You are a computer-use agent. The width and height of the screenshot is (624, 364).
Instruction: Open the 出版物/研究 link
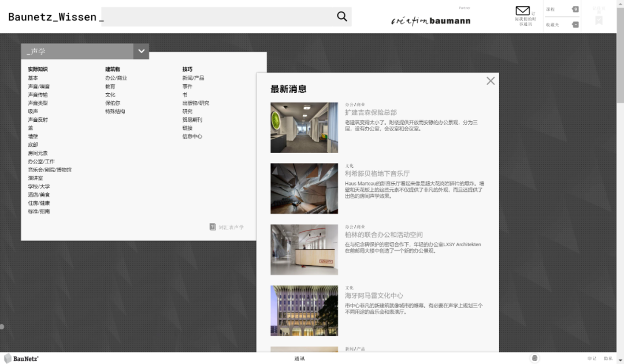pyautogui.click(x=196, y=103)
